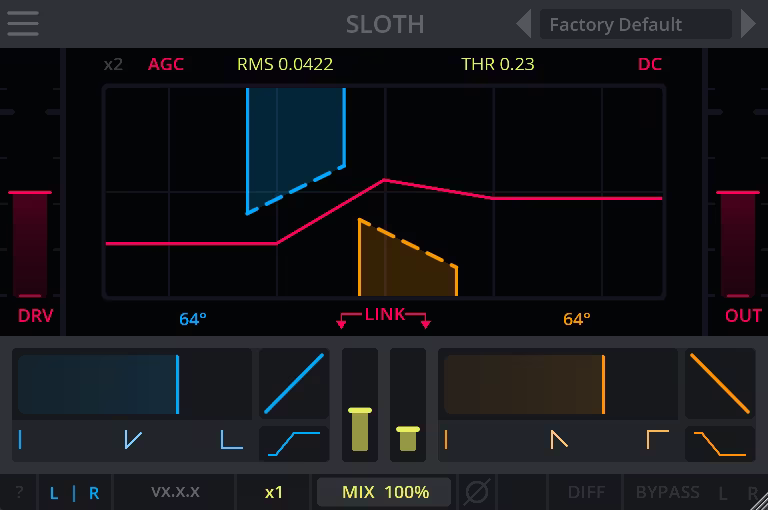Choose the orange right-angle envelope shape icon
Viewport: 768px width, 510px height.
(x=657, y=439)
